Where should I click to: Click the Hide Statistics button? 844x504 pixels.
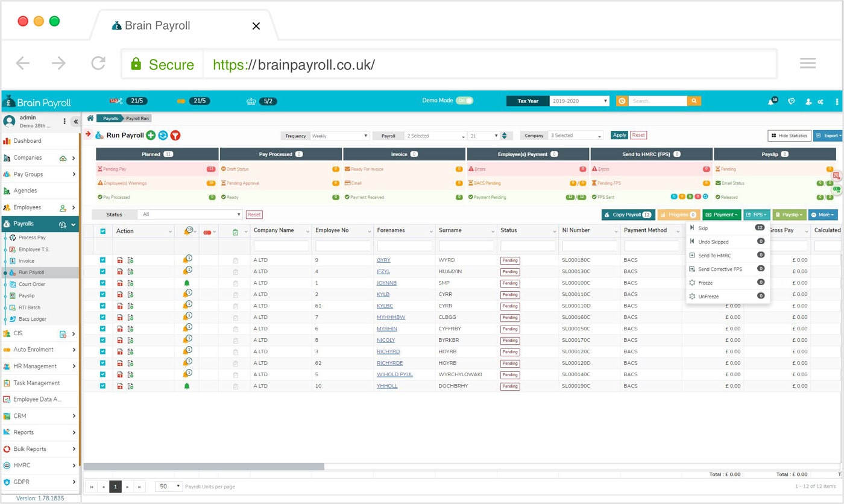click(789, 136)
